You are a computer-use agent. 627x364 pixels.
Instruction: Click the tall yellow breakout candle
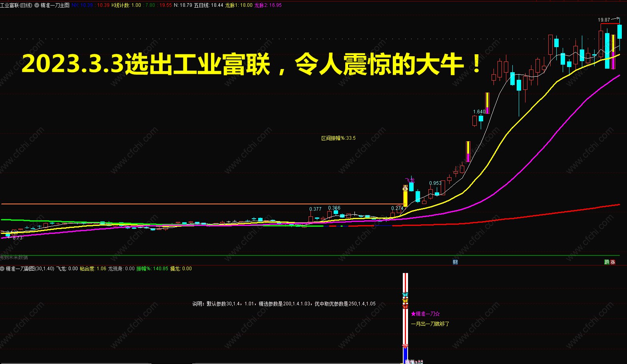click(x=405, y=198)
